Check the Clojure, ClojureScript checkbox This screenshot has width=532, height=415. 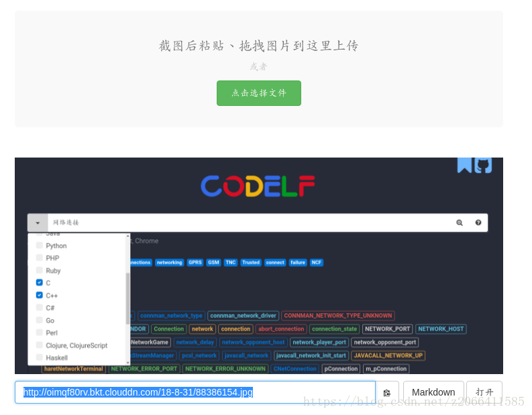(40, 345)
